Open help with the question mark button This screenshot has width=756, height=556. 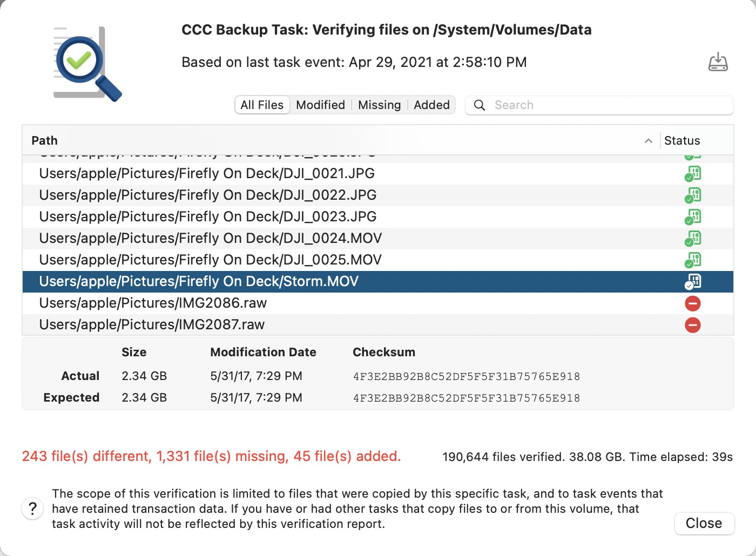pos(32,508)
